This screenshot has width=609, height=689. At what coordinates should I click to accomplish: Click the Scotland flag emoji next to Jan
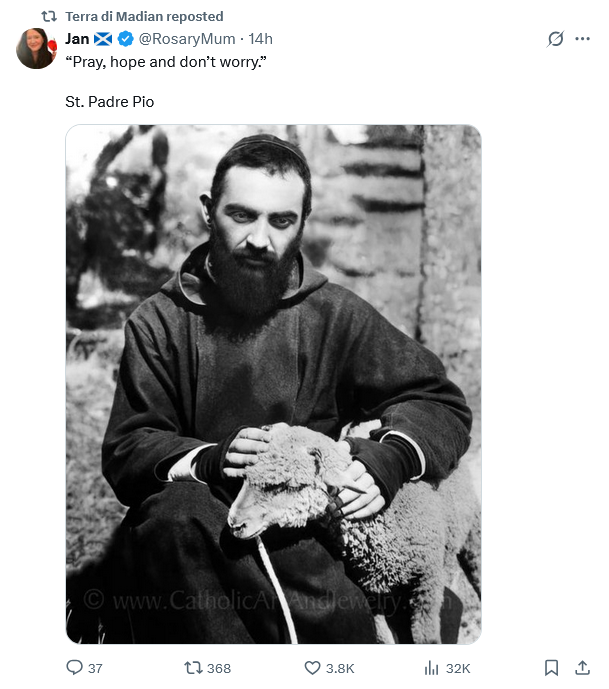103,39
